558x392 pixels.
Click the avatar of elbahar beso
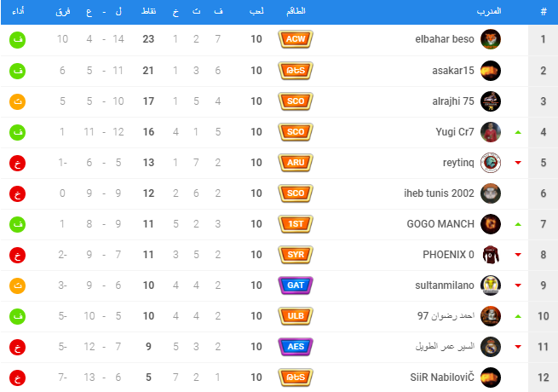[491, 39]
